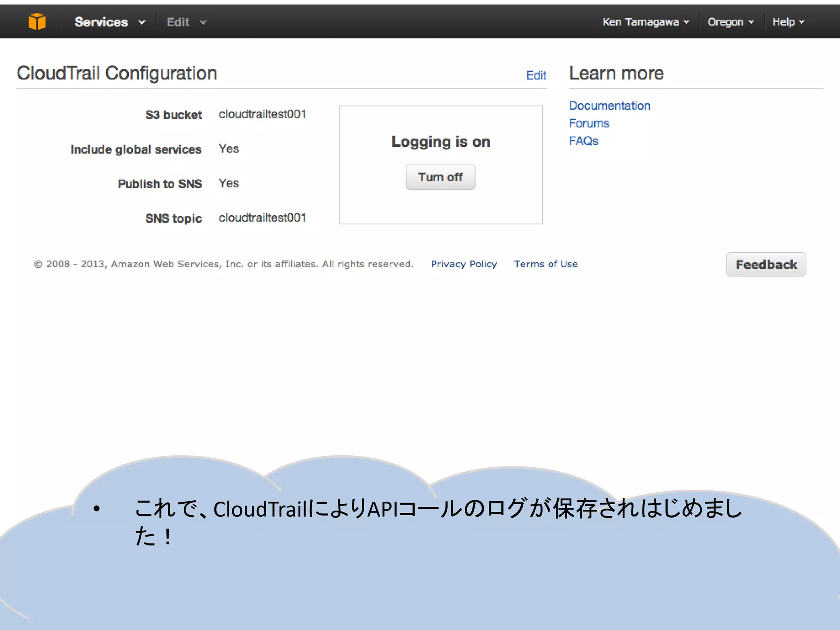
Task: Click the Edit link for CloudTrail Configuration
Action: pyautogui.click(x=536, y=75)
